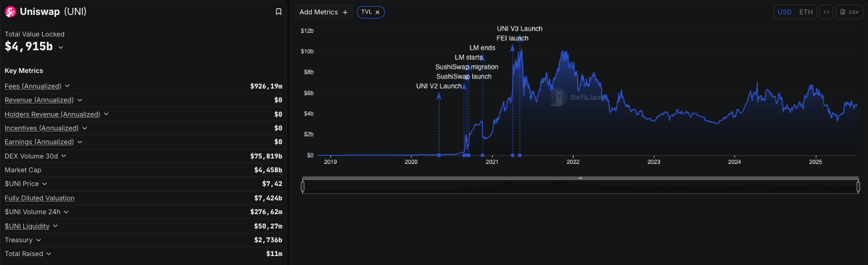Click the $926,19m fees value
Screen dimensions: 868x265
(266, 86)
